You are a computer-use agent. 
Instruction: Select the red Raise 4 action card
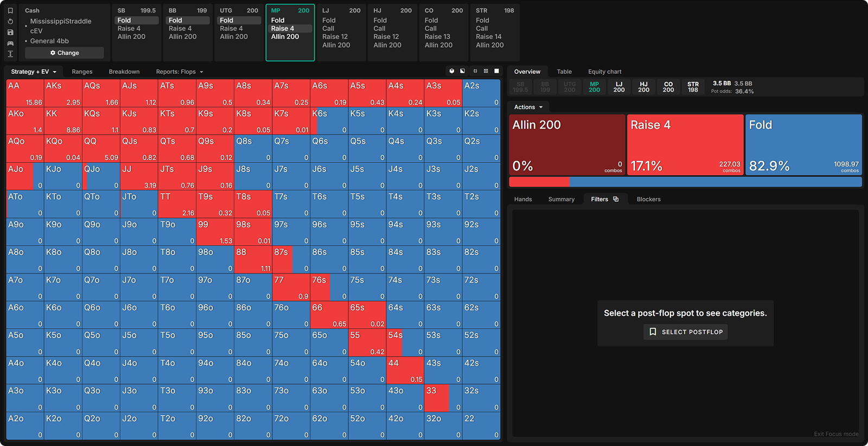pos(685,144)
